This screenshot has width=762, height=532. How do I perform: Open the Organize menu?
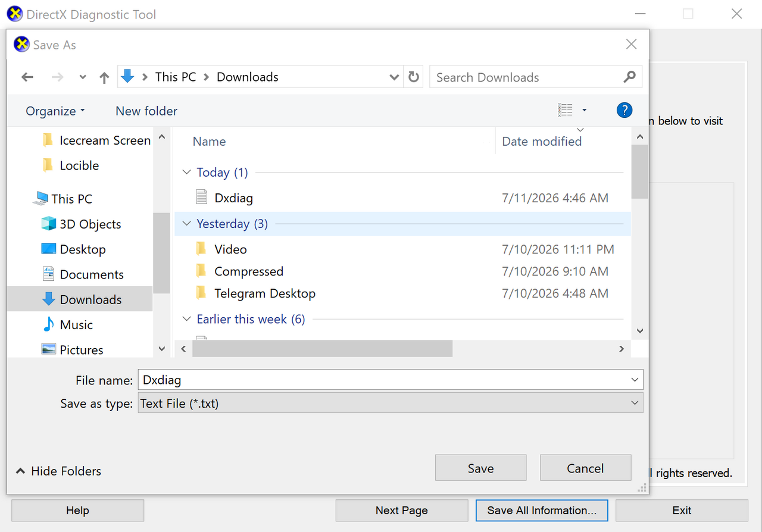click(x=55, y=111)
